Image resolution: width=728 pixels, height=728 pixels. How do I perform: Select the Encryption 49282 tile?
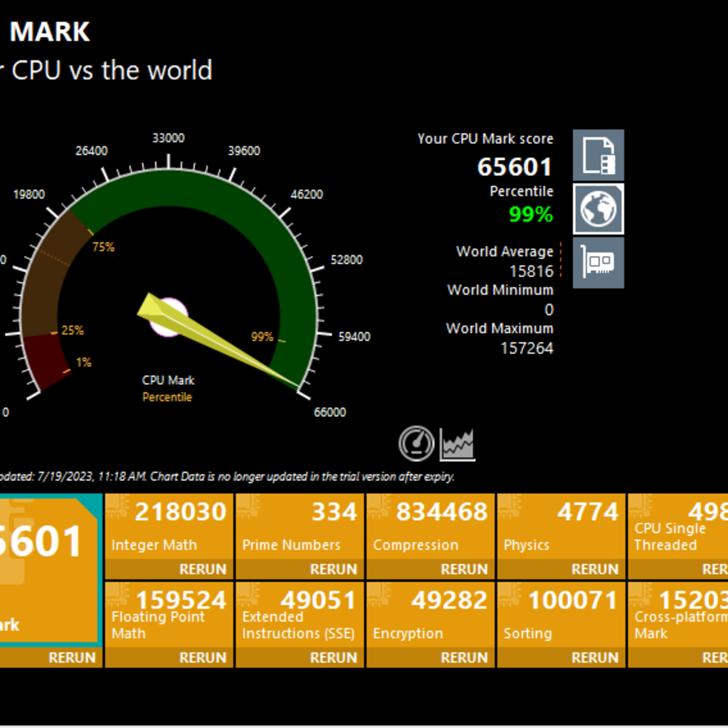pyautogui.click(x=430, y=615)
